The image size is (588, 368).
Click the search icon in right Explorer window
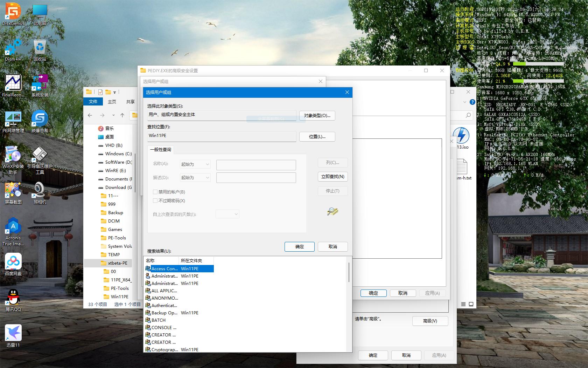pyautogui.click(x=468, y=115)
